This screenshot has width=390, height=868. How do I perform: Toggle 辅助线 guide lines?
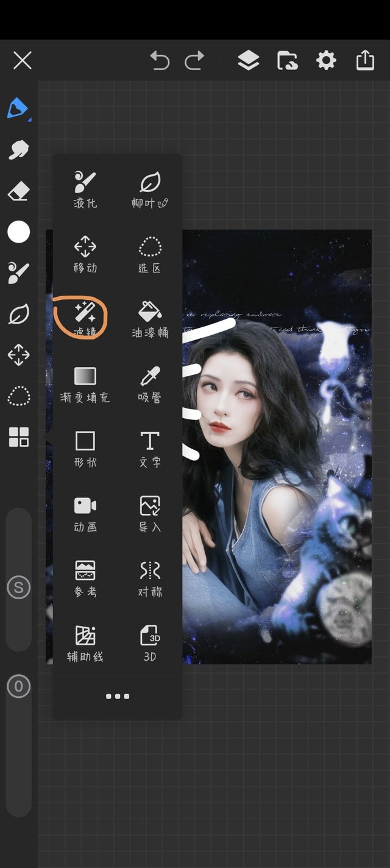pyautogui.click(x=85, y=642)
